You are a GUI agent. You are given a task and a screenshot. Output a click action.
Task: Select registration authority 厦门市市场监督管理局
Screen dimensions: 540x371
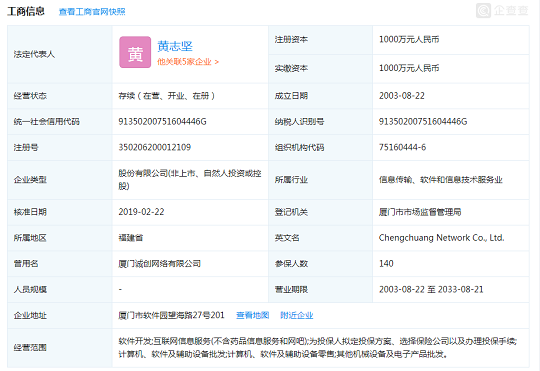click(x=420, y=212)
